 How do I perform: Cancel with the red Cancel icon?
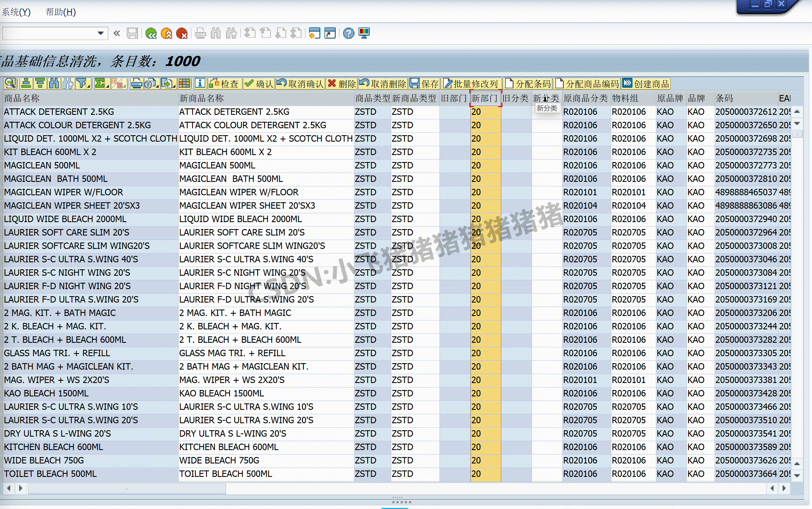click(182, 33)
